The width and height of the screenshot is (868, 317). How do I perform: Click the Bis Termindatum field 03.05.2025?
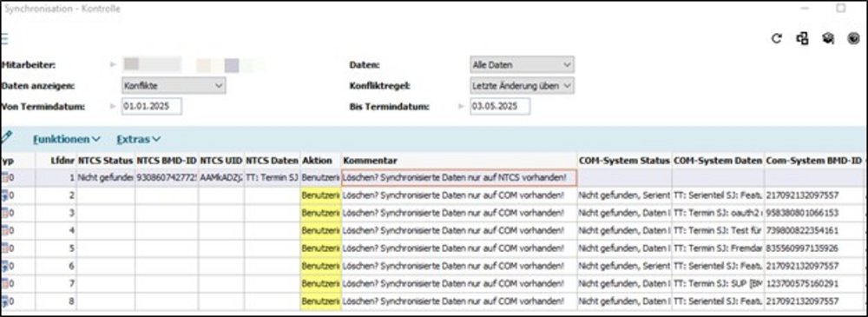pos(500,107)
